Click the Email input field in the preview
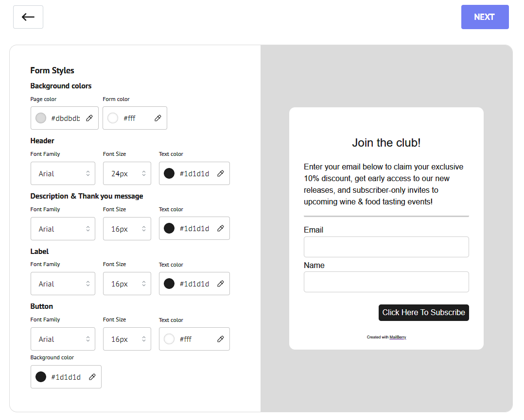The image size is (524, 420). click(386, 247)
